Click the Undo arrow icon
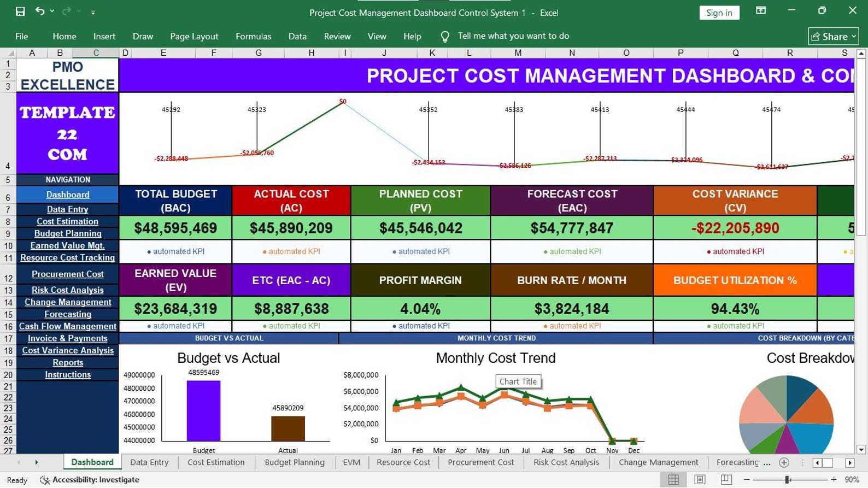This screenshot has width=868, height=488. click(x=39, y=11)
